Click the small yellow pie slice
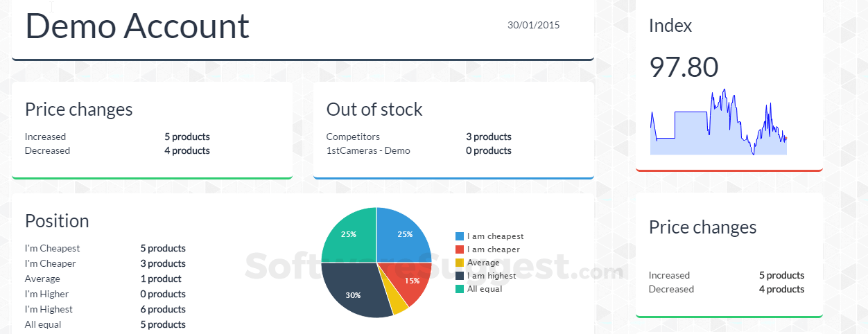868x334 pixels. tap(399, 304)
